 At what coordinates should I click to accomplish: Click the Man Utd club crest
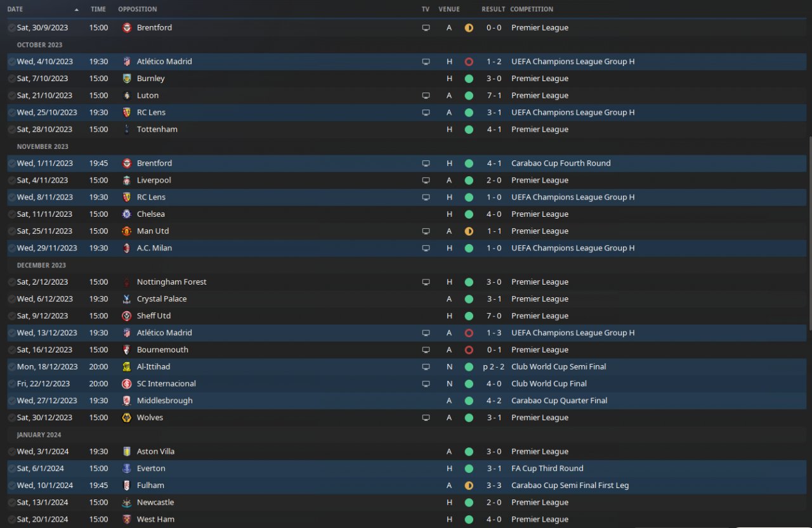(x=126, y=231)
